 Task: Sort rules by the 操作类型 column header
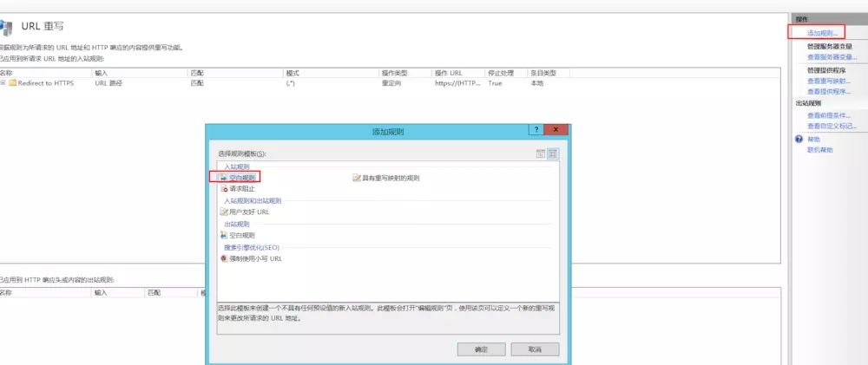[394, 73]
